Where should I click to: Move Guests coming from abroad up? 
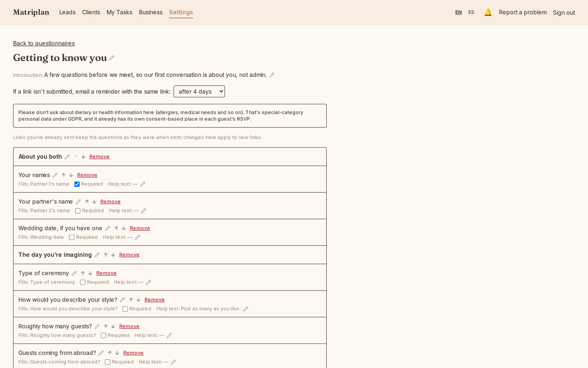point(110,353)
